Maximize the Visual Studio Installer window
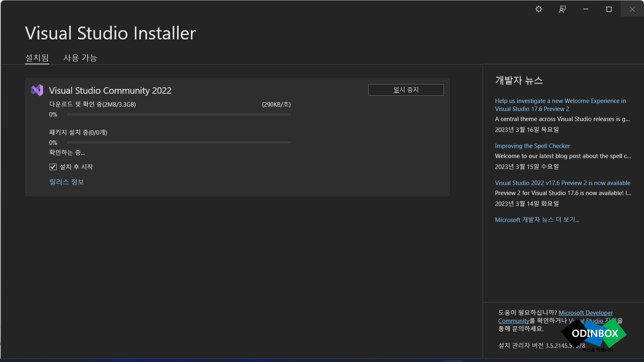 [609, 9]
